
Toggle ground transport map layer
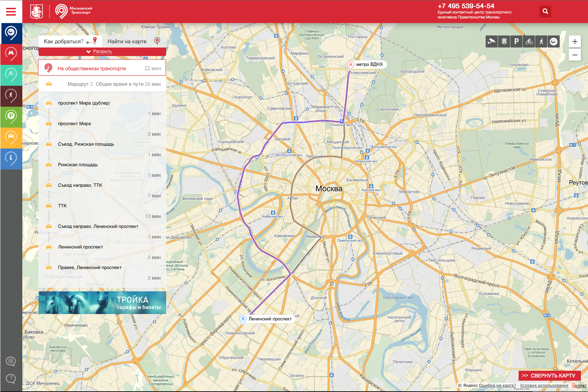tap(554, 41)
